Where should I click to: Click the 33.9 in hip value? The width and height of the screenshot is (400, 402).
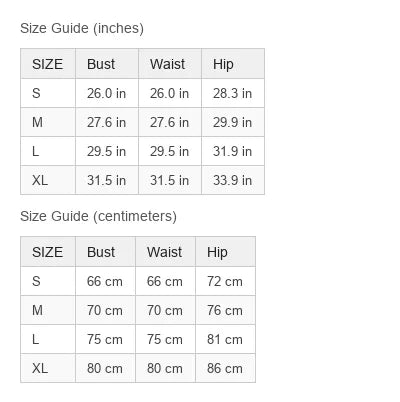coord(232,180)
